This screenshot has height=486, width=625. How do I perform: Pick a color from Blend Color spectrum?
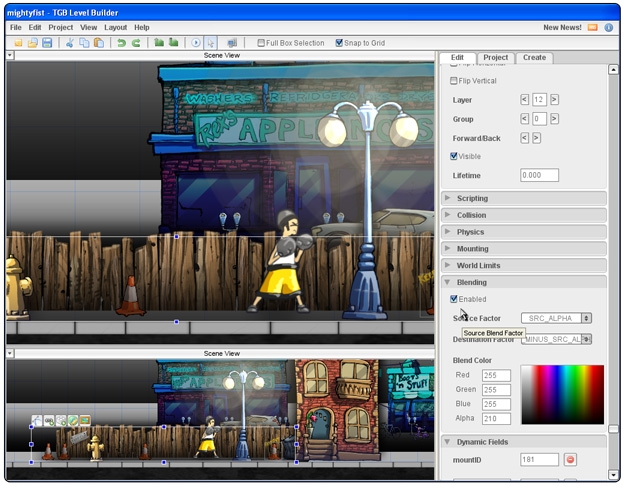coord(562,394)
